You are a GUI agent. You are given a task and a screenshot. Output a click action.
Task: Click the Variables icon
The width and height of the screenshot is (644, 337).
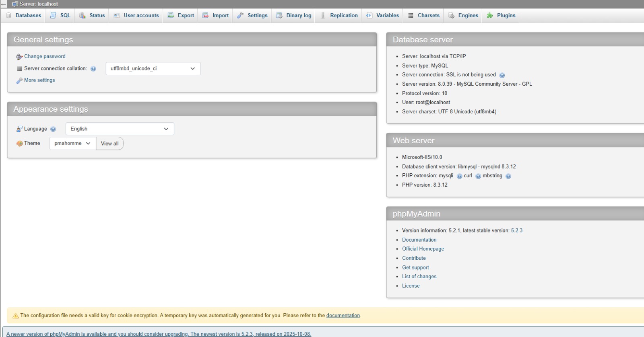point(369,15)
